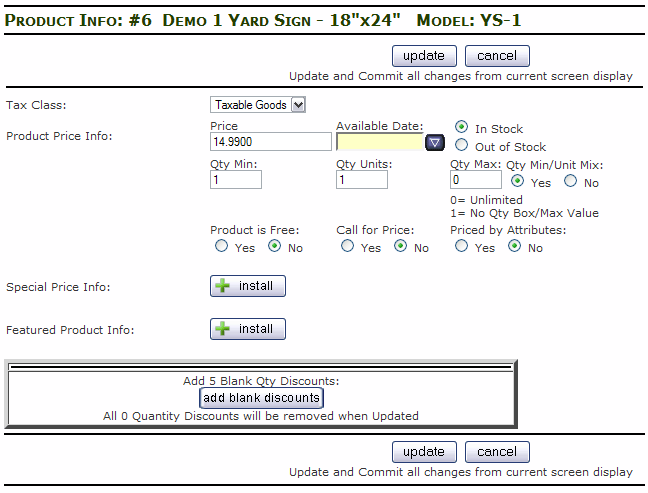Open the Tax Class dropdown

point(258,105)
